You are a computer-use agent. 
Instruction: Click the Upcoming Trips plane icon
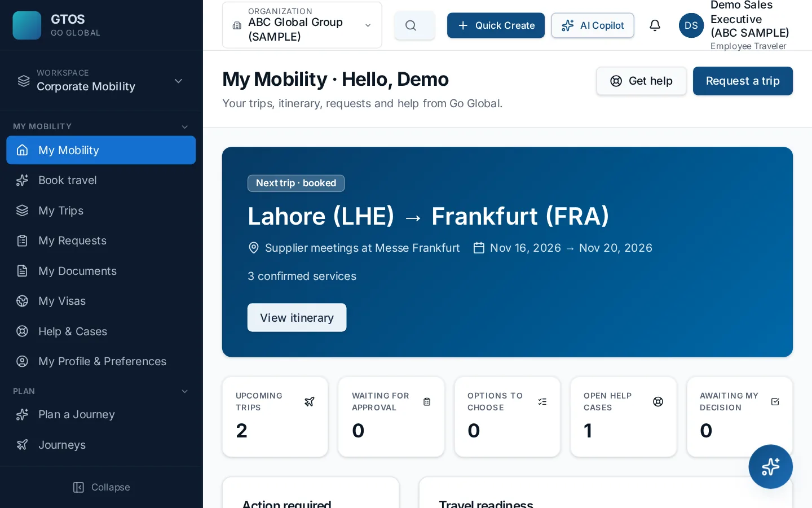pyautogui.click(x=309, y=401)
